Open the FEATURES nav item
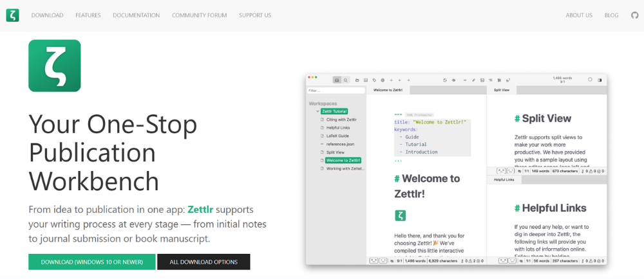This screenshot has height=279, width=644. (88, 15)
